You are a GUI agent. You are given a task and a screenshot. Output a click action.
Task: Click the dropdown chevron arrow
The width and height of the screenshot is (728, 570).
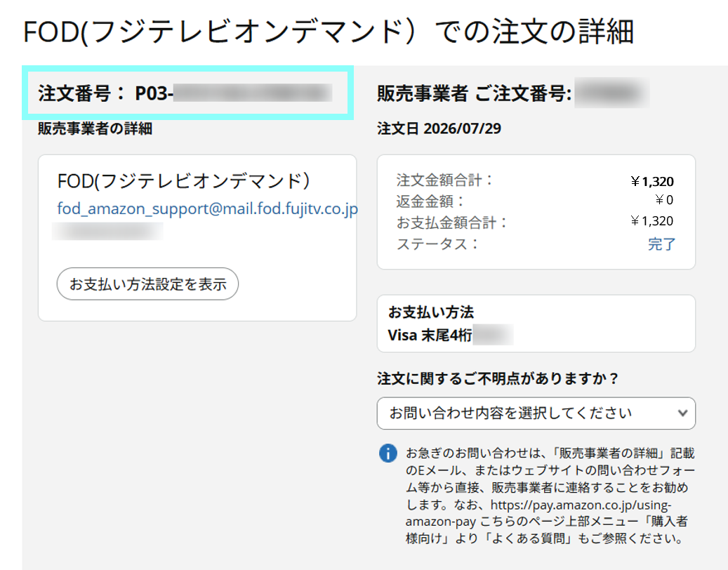(682, 413)
